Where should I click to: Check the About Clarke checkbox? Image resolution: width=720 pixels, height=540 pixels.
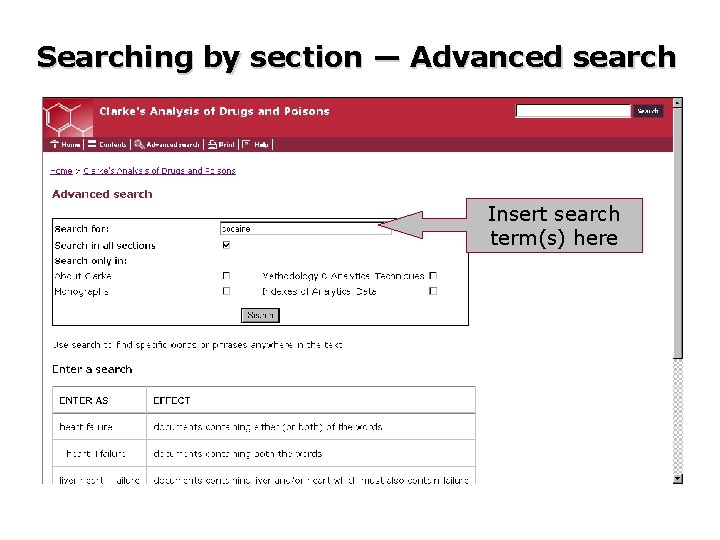226,276
